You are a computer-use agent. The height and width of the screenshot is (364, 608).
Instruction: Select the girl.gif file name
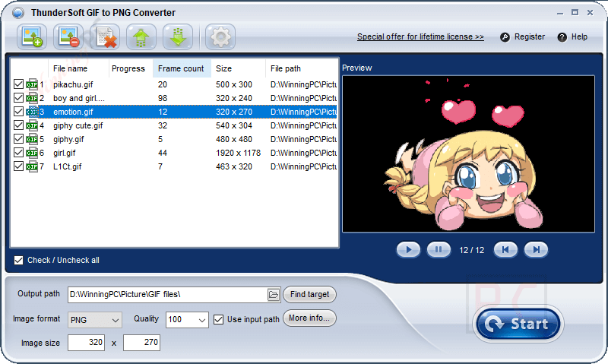[x=65, y=153]
